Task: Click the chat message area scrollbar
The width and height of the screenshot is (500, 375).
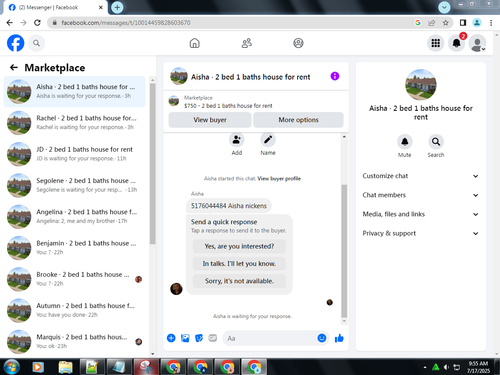Action: click(344, 251)
